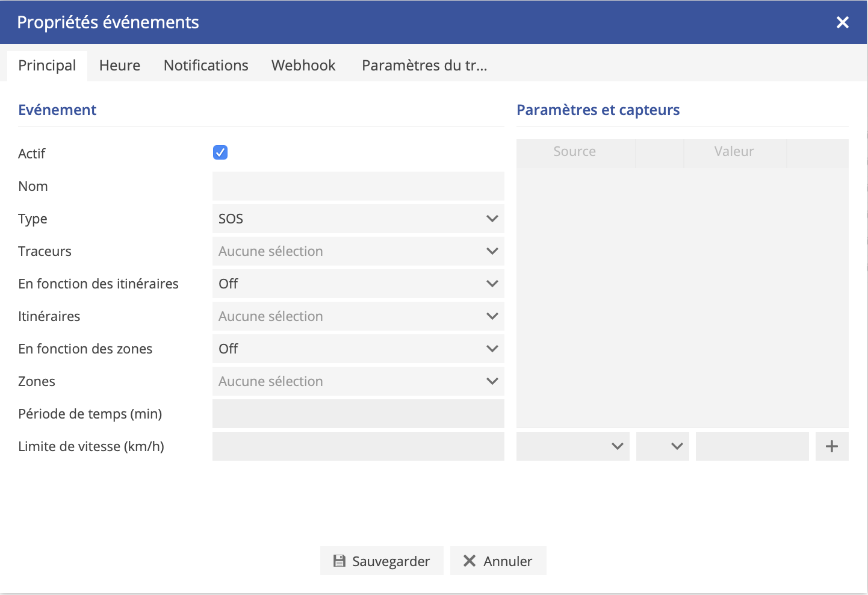This screenshot has width=868, height=595.
Task: Go to the Webhook tab
Action: point(303,66)
